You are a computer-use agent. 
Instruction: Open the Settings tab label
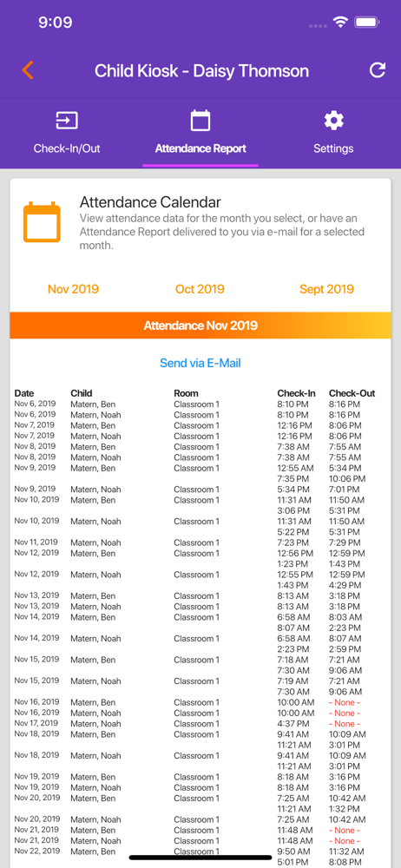pos(333,148)
